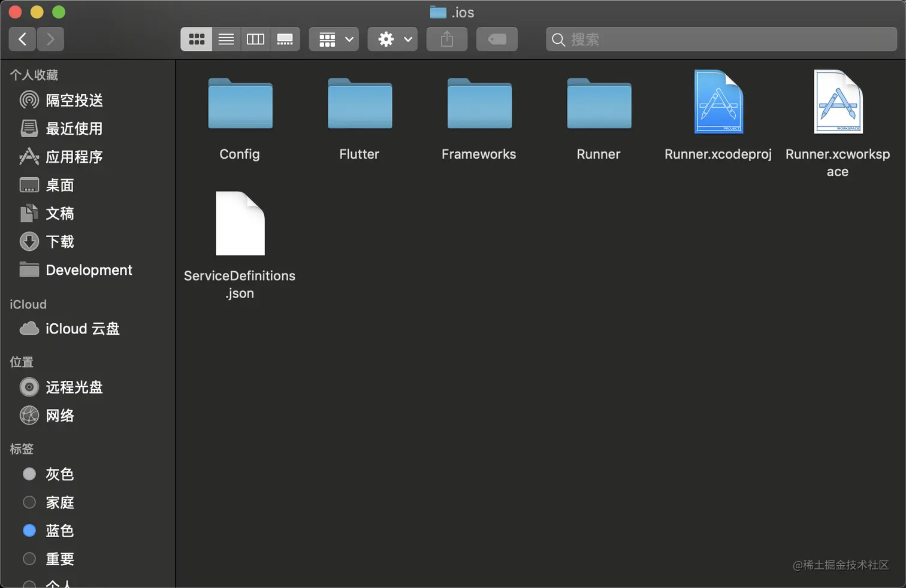Click the 应用程序 applications icon
Image resolution: width=906 pixels, height=588 pixels.
click(29, 157)
